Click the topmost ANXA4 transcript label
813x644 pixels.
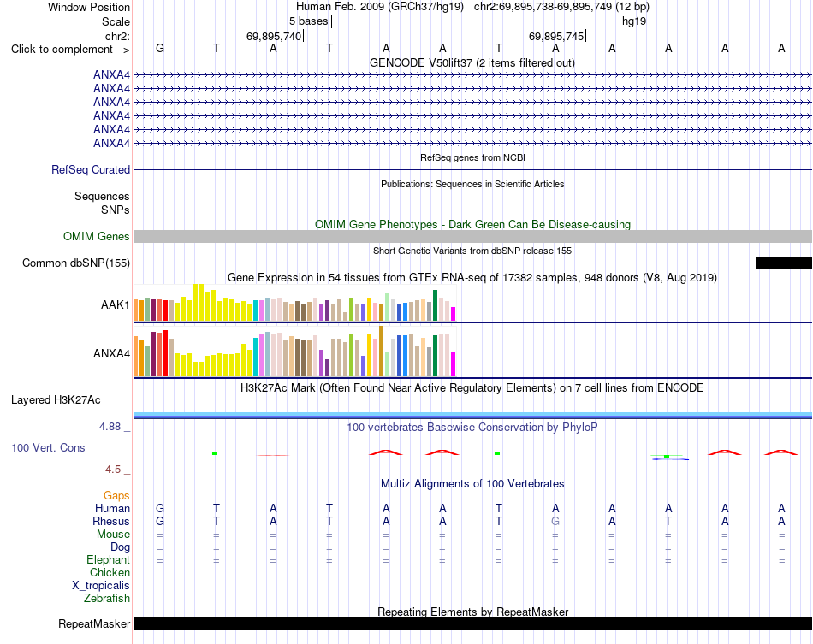tap(111, 74)
